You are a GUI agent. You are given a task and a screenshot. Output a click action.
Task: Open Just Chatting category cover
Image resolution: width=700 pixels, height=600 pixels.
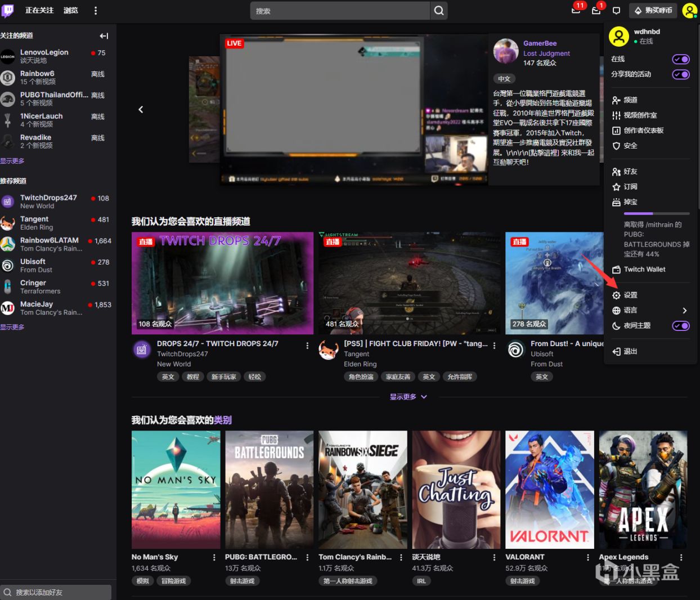click(x=456, y=490)
